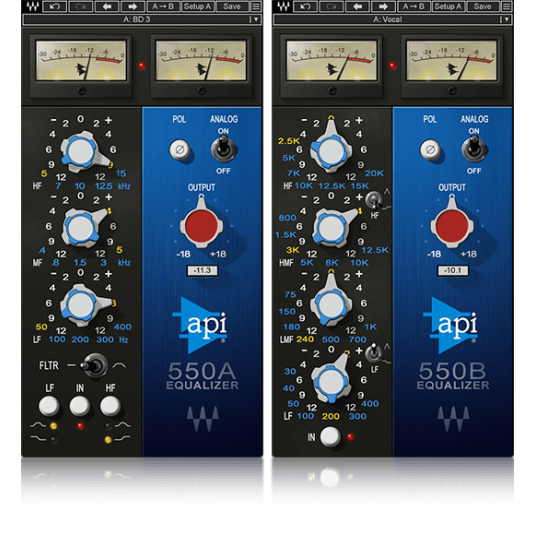Click HMF gain knob on 550B
535x535 pixels.
[x=330, y=228]
